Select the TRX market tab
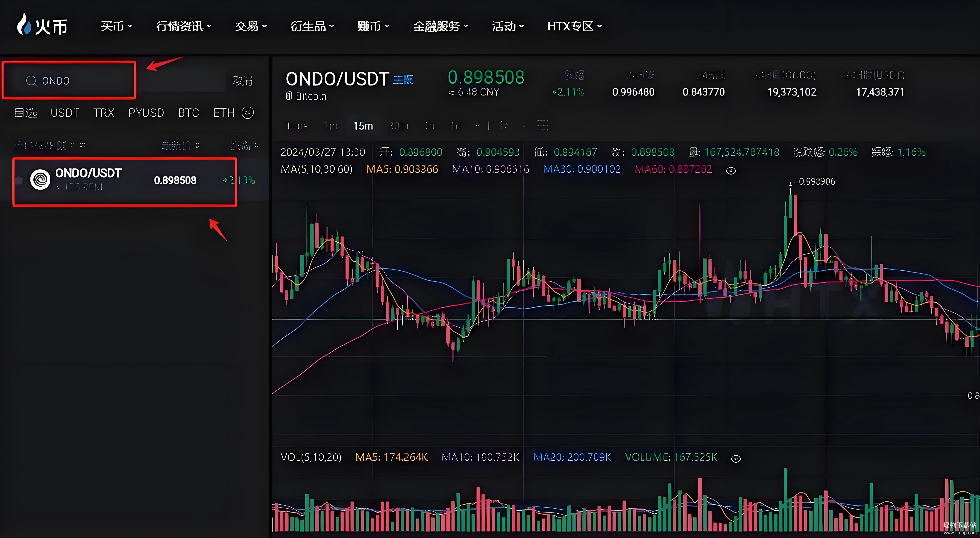 point(104,113)
